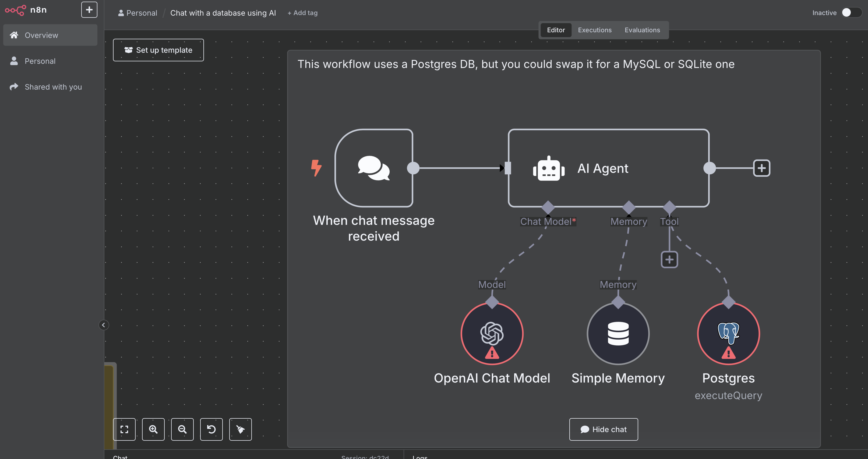Click the Tool label under AI Agent
The width and height of the screenshot is (868, 459).
[x=669, y=221]
